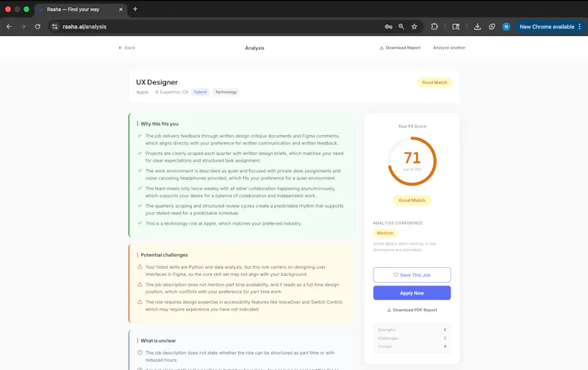Save This Job button
Image resolution: width=588 pixels, height=370 pixels.
click(412, 275)
